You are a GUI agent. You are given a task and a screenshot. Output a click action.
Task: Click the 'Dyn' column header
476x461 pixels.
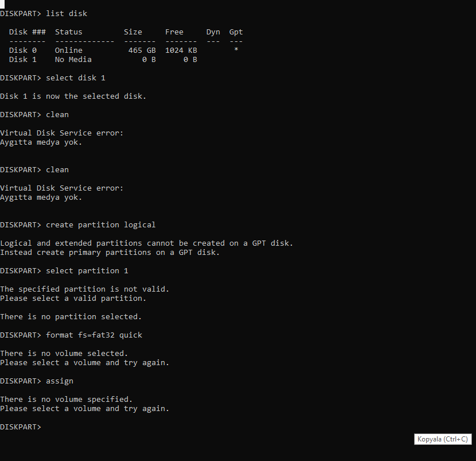tap(213, 32)
